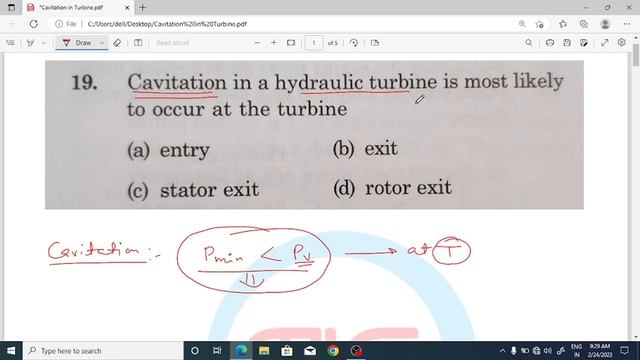Focus the address bar with PDF path

167,24
